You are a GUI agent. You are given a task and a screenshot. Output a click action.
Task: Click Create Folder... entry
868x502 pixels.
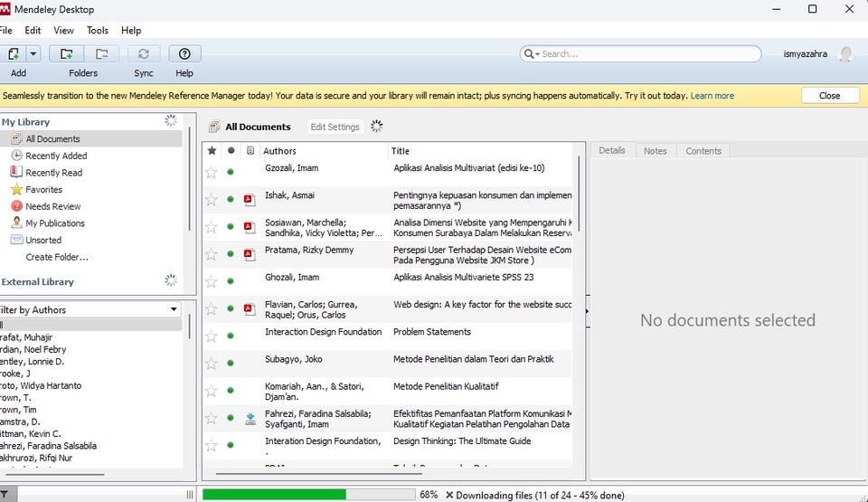tap(56, 257)
